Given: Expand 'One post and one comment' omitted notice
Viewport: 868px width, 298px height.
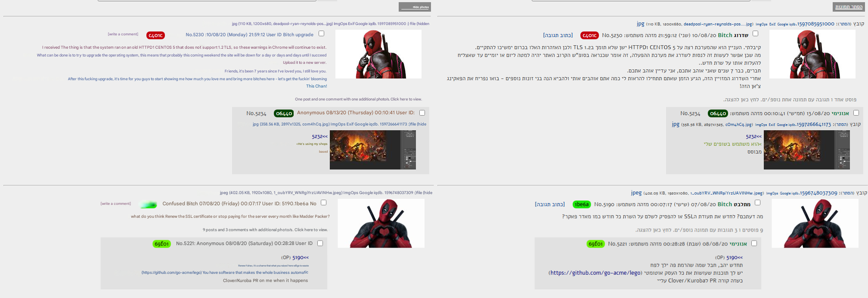Looking at the screenshot, I should (359, 99).
